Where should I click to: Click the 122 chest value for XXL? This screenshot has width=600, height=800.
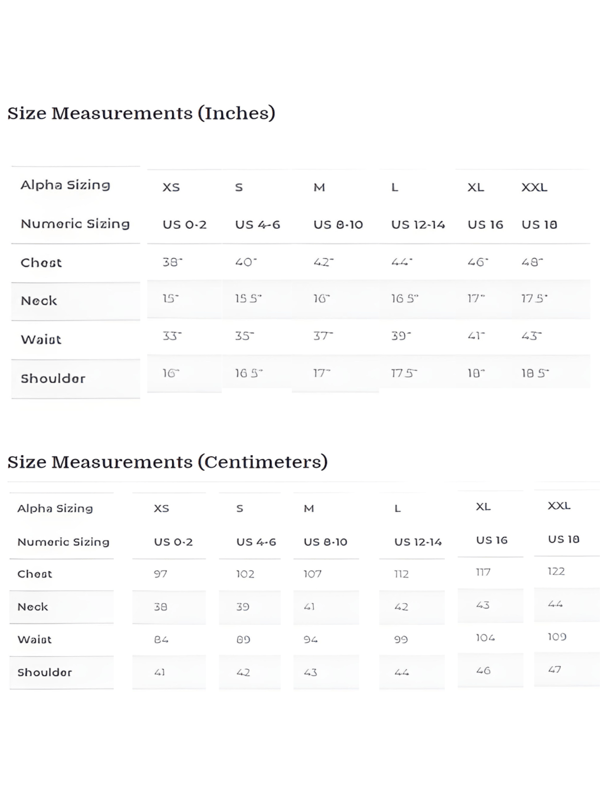[x=556, y=571]
